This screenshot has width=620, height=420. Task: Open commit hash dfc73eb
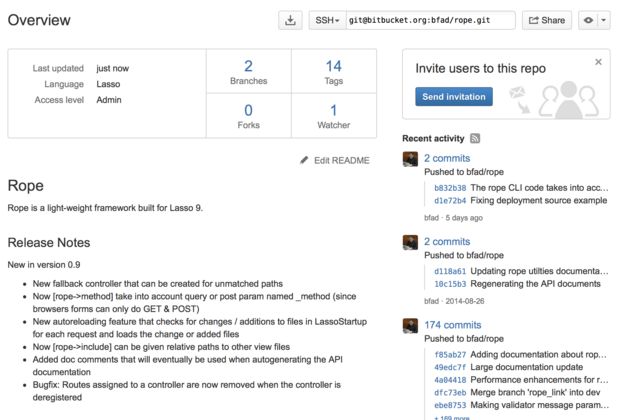[x=450, y=393]
